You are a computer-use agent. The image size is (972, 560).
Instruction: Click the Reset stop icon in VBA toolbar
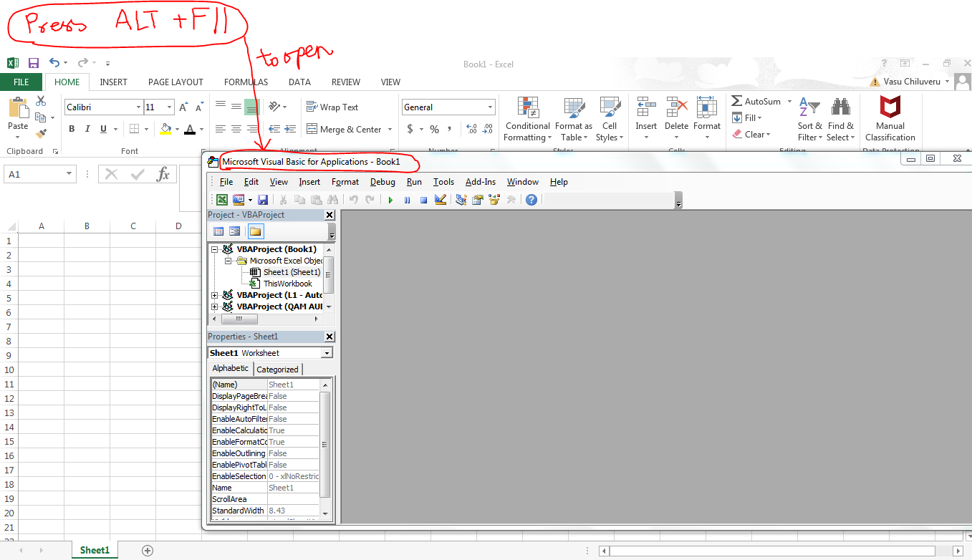(x=423, y=200)
